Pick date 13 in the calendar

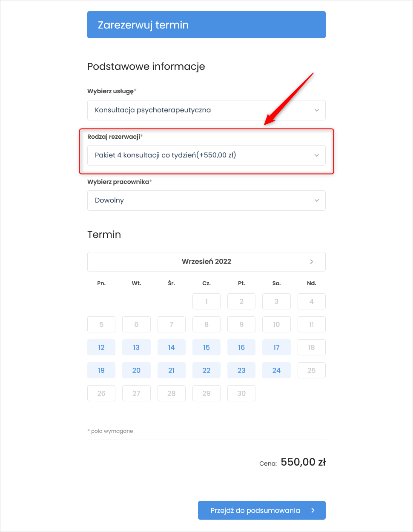point(136,347)
